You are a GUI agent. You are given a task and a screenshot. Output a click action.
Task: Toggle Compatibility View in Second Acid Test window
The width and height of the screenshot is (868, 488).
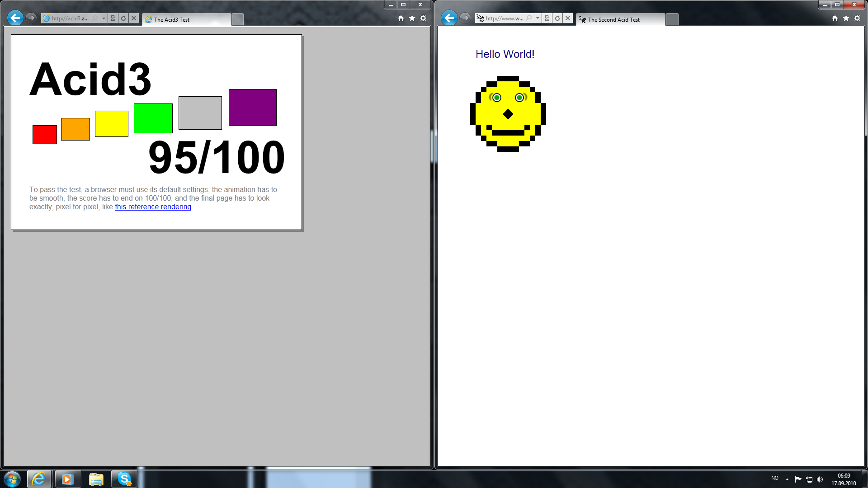(547, 18)
